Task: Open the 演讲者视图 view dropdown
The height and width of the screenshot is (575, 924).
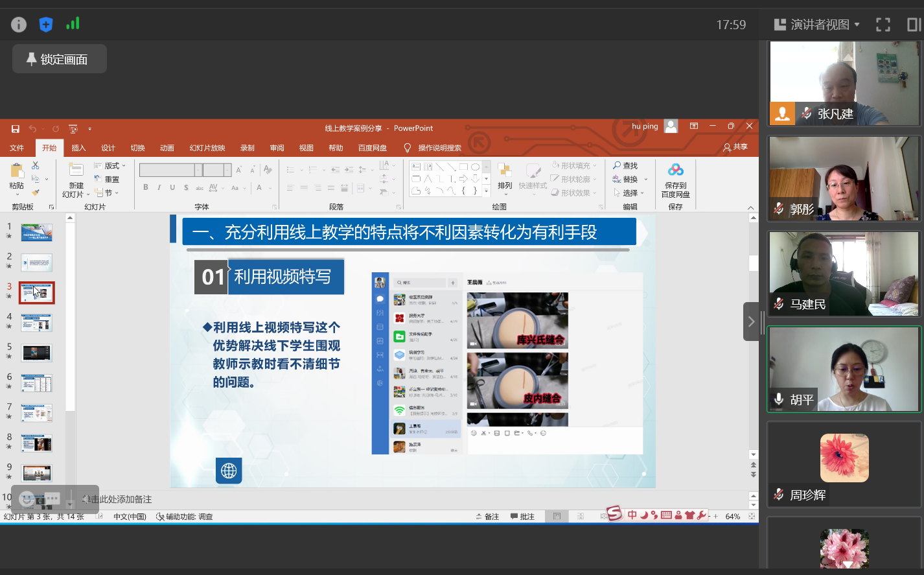Action: [x=817, y=25]
